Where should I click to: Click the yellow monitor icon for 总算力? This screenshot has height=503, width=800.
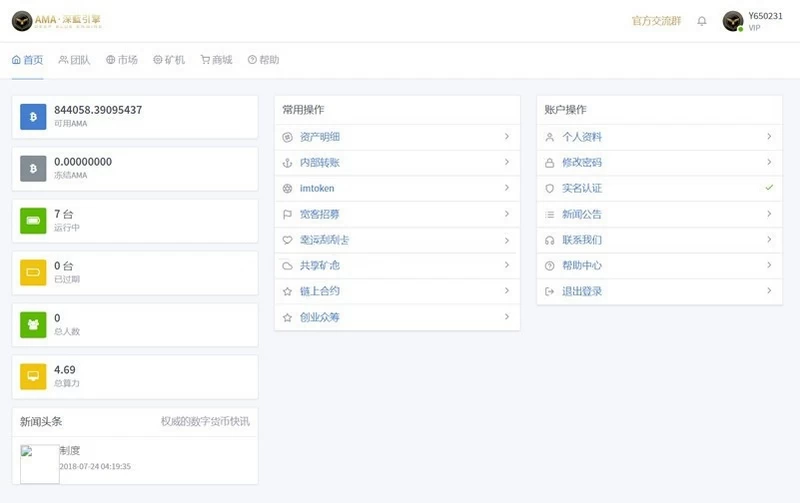(33, 376)
